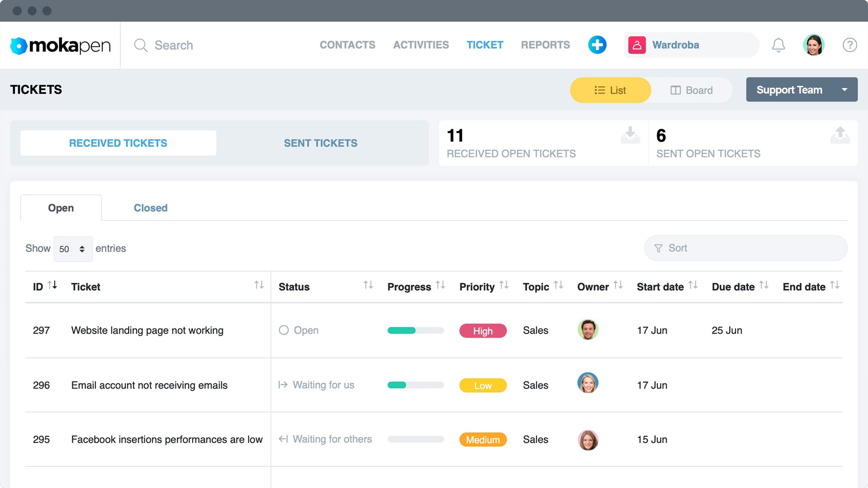The height and width of the screenshot is (488, 868).
Task: Click the ID column sort button
Action: (x=52, y=286)
